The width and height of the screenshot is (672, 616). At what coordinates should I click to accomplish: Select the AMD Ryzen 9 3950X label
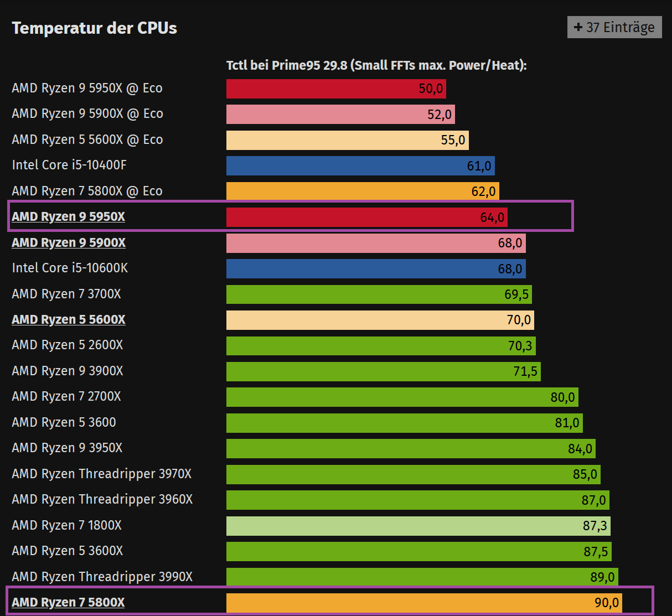(67, 448)
